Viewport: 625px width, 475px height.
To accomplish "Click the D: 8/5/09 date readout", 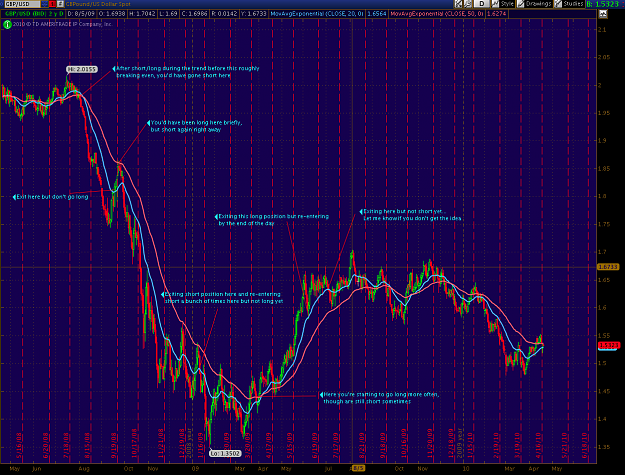I will click(81, 14).
